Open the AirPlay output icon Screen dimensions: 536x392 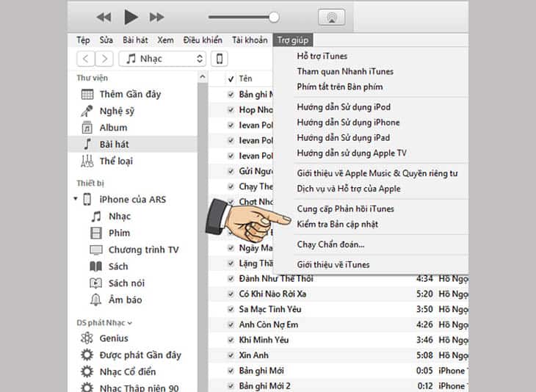(x=330, y=17)
